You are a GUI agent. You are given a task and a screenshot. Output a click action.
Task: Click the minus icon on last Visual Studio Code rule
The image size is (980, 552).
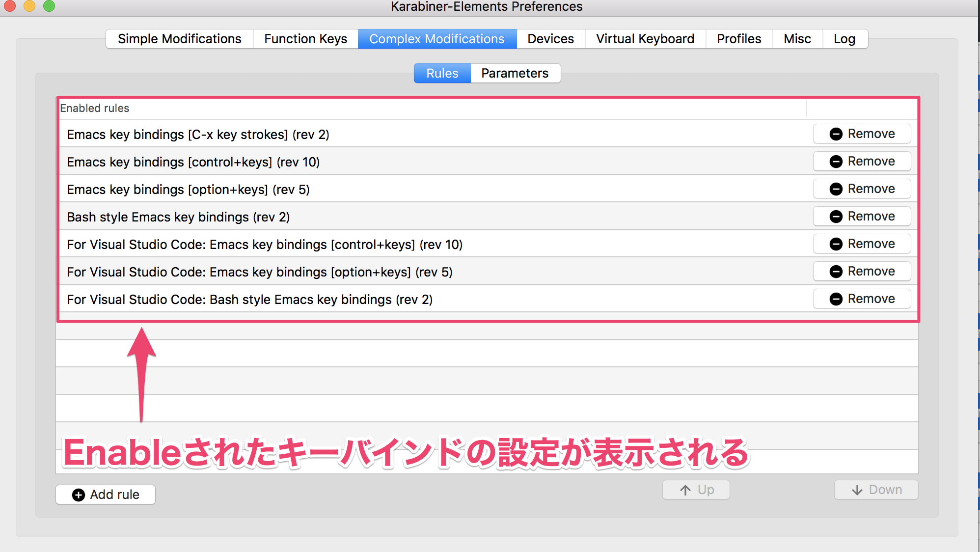pyautogui.click(x=836, y=299)
